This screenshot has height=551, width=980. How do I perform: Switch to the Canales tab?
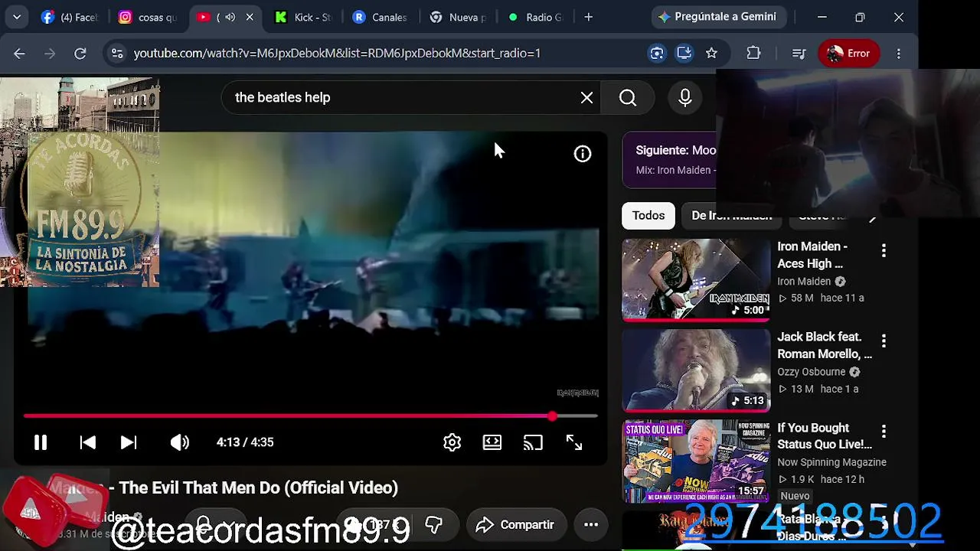coord(380,17)
